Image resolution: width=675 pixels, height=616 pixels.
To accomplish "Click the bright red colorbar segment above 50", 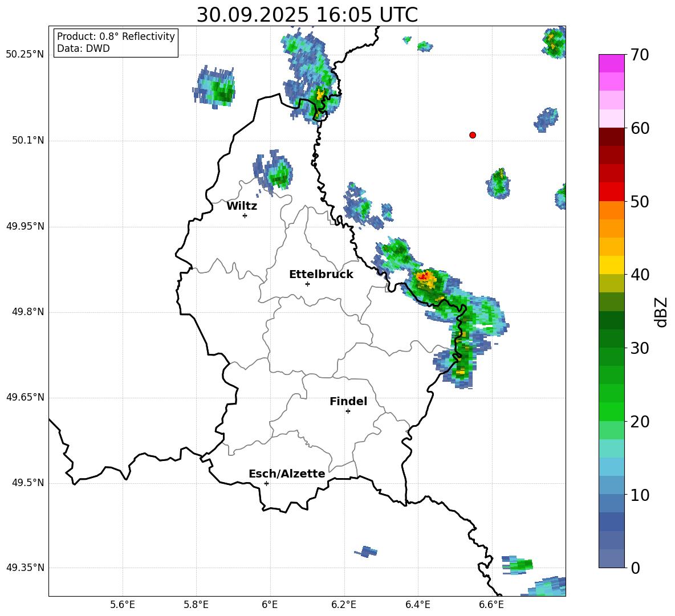I will (611, 191).
